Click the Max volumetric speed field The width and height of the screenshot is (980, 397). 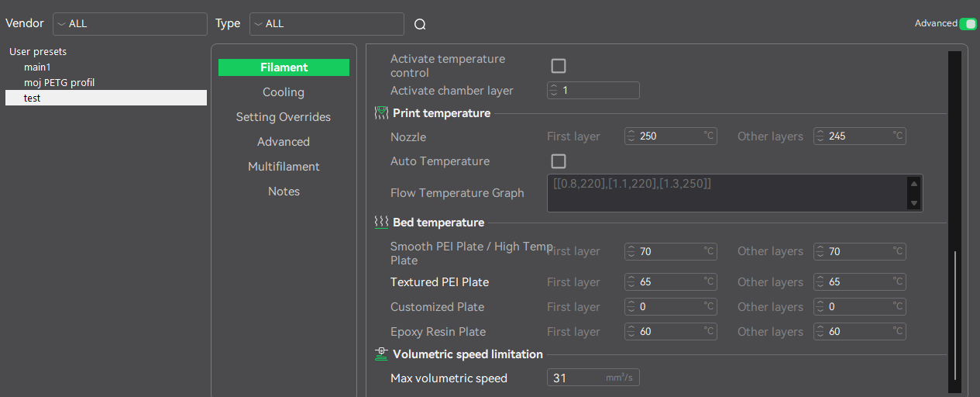coord(577,378)
